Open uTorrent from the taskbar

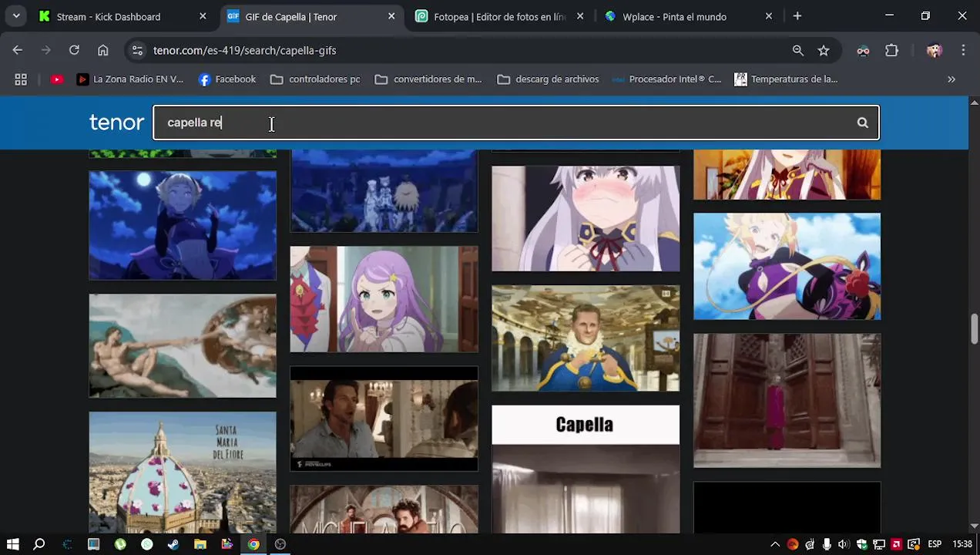click(x=120, y=544)
